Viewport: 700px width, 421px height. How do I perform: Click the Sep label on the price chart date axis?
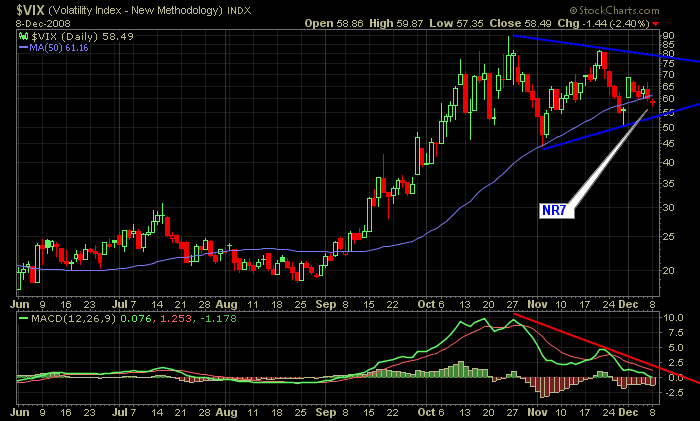pos(325,305)
